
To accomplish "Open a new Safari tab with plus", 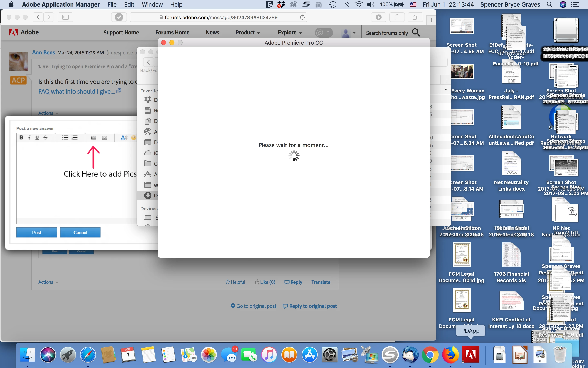I will (x=431, y=20).
